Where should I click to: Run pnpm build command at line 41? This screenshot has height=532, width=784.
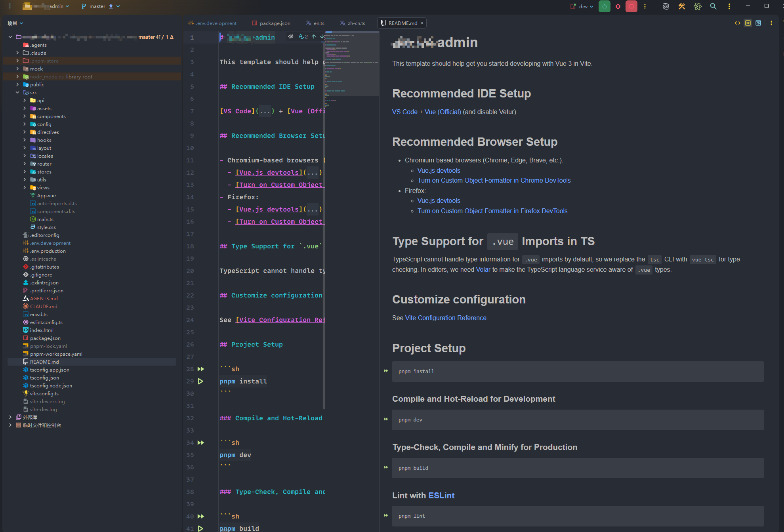point(201,528)
